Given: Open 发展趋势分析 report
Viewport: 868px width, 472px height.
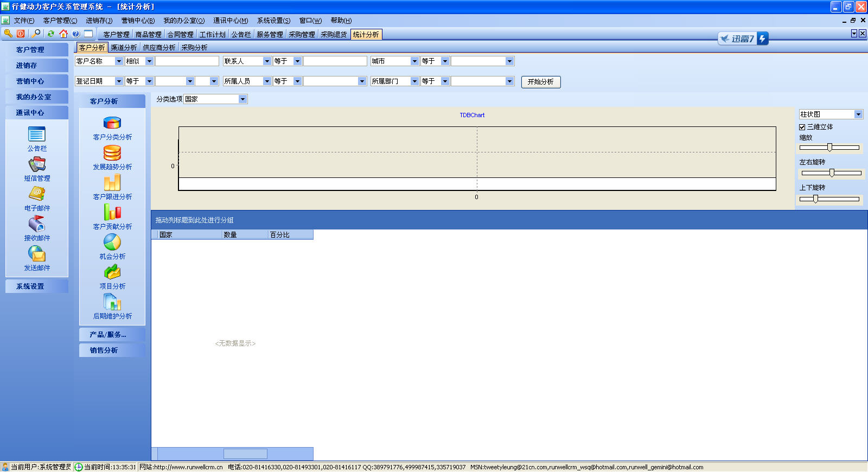Looking at the screenshot, I should coord(112,158).
